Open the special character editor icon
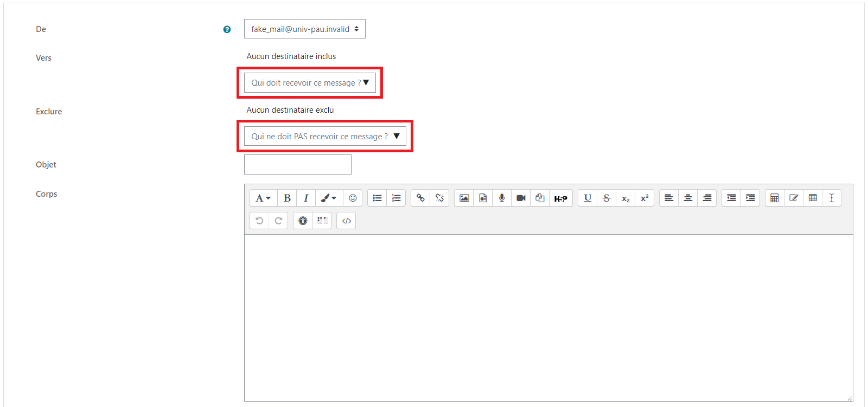This screenshot has width=868, height=407. click(794, 198)
